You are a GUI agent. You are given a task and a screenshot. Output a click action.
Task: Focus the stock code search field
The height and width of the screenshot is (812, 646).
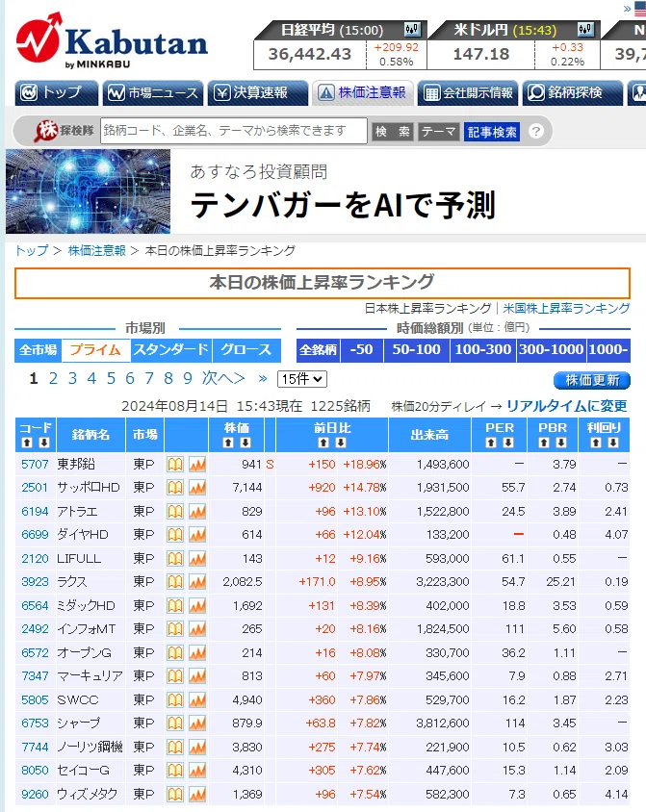[234, 131]
